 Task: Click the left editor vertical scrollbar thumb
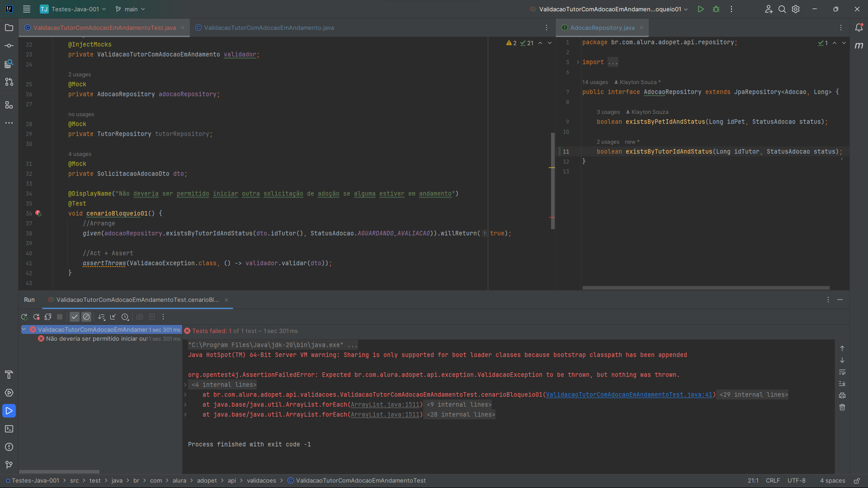click(552, 181)
